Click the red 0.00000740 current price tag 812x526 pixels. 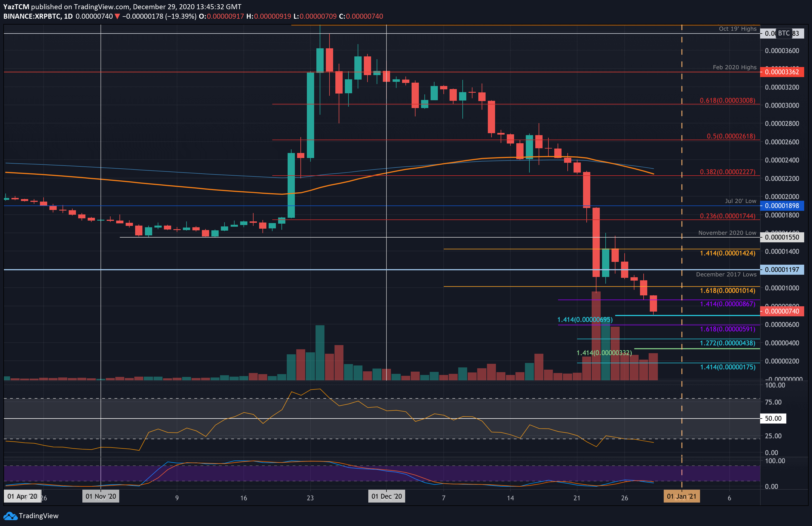point(782,311)
